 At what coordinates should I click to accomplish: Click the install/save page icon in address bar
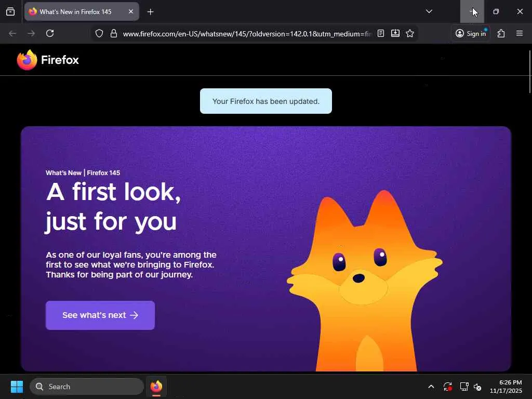395,33
